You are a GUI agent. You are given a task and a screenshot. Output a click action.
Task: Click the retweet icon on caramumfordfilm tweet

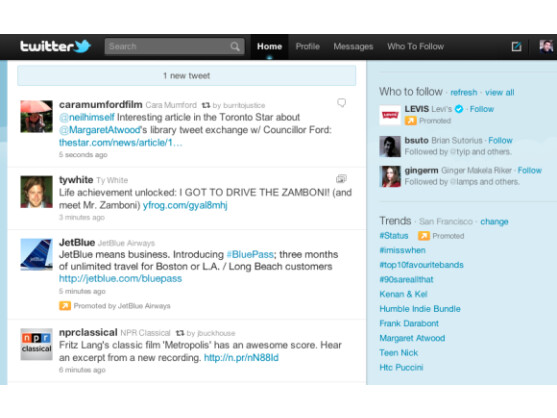pyautogui.click(x=206, y=105)
